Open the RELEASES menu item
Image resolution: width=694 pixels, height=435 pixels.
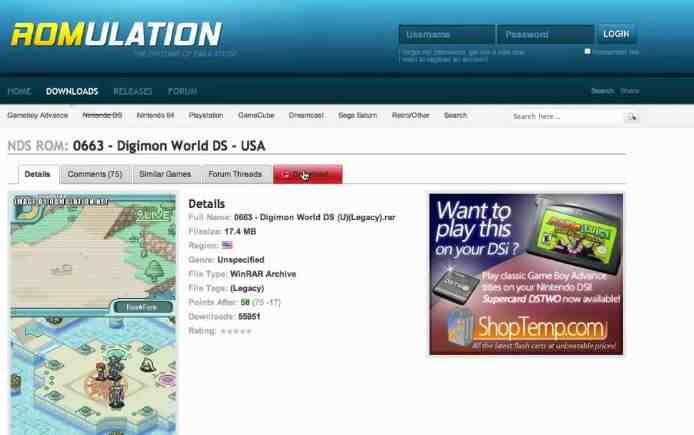[x=133, y=92]
